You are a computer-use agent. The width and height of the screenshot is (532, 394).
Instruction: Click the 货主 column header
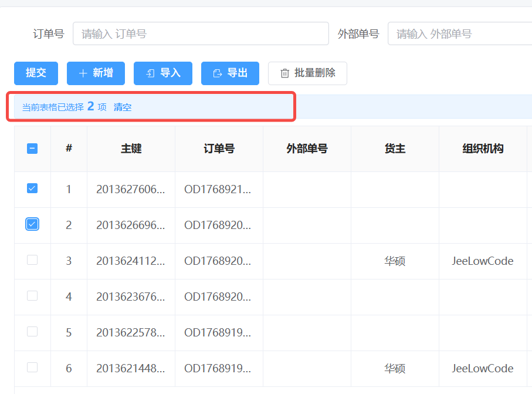tap(395, 149)
